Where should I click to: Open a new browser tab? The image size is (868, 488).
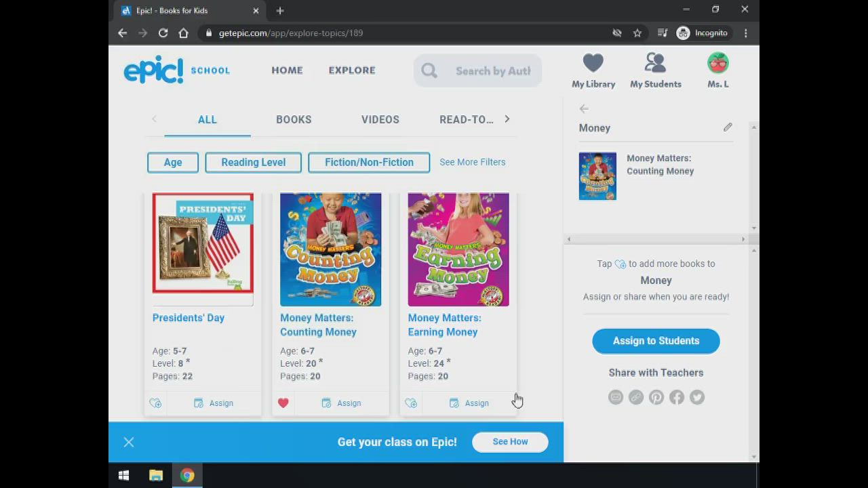280,10
